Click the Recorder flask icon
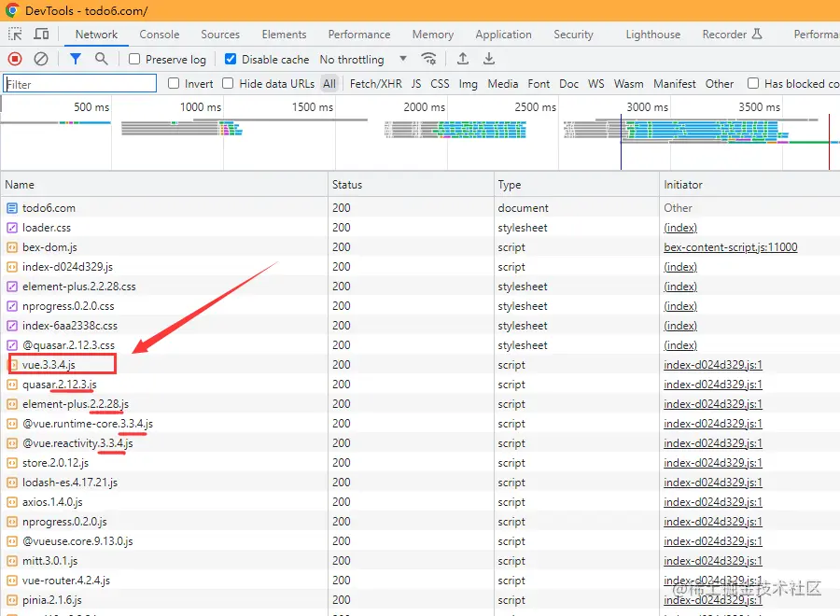The height and width of the screenshot is (616, 840). tap(756, 35)
